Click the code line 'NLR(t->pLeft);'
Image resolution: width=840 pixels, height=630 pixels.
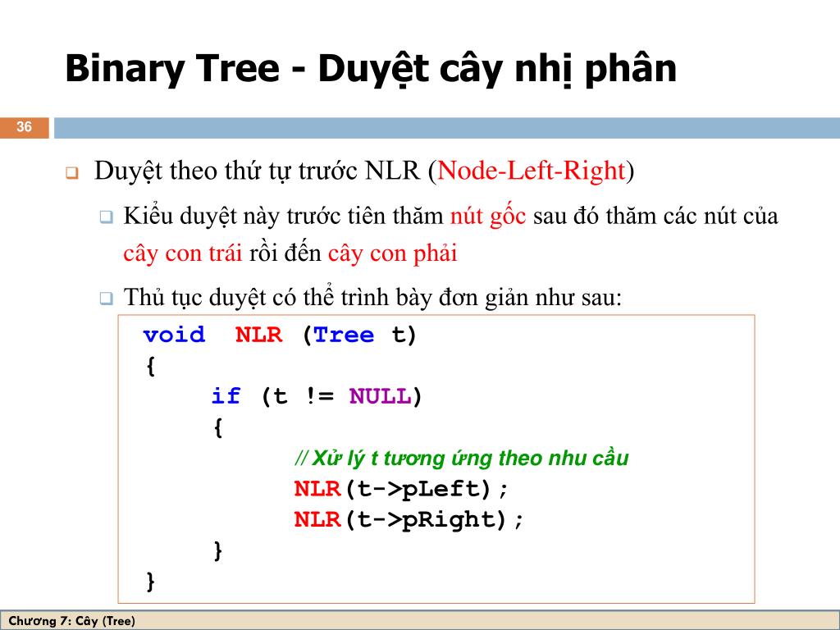(x=400, y=489)
